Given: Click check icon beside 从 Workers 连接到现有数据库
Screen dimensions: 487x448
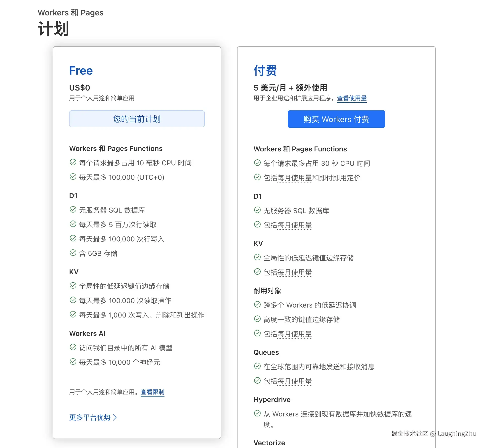Looking at the screenshot, I should point(257,413).
